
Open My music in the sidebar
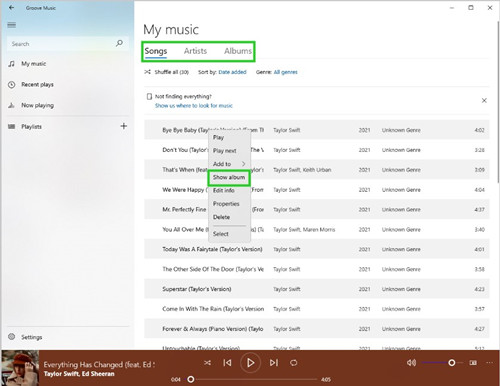(x=34, y=64)
